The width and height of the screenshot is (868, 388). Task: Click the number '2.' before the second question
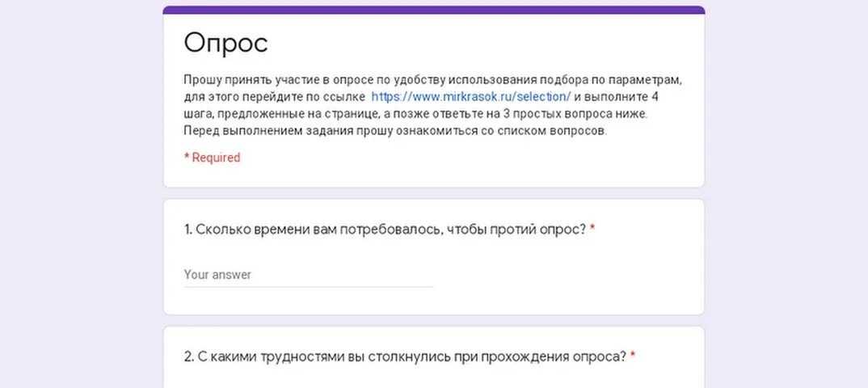pos(189,357)
